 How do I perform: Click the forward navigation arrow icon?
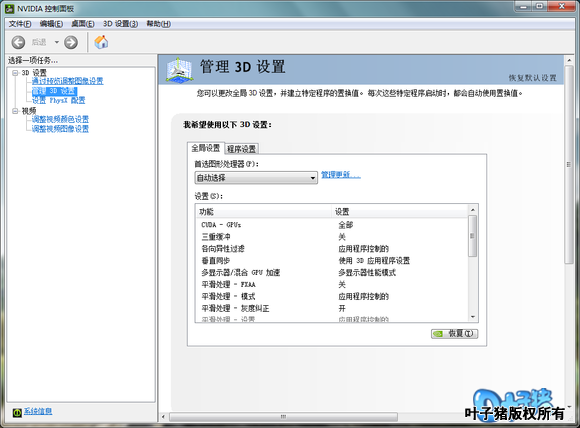click(71, 42)
